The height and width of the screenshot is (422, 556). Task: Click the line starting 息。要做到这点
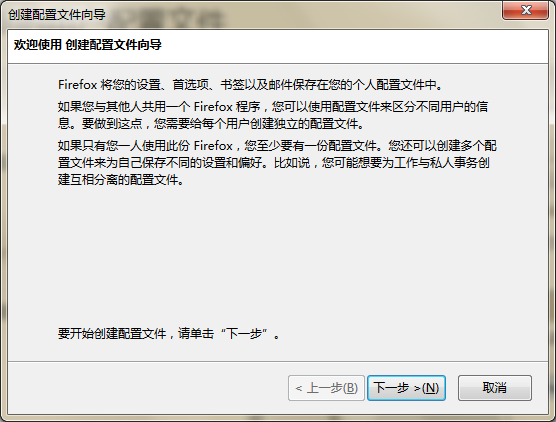tap(211, 123)
